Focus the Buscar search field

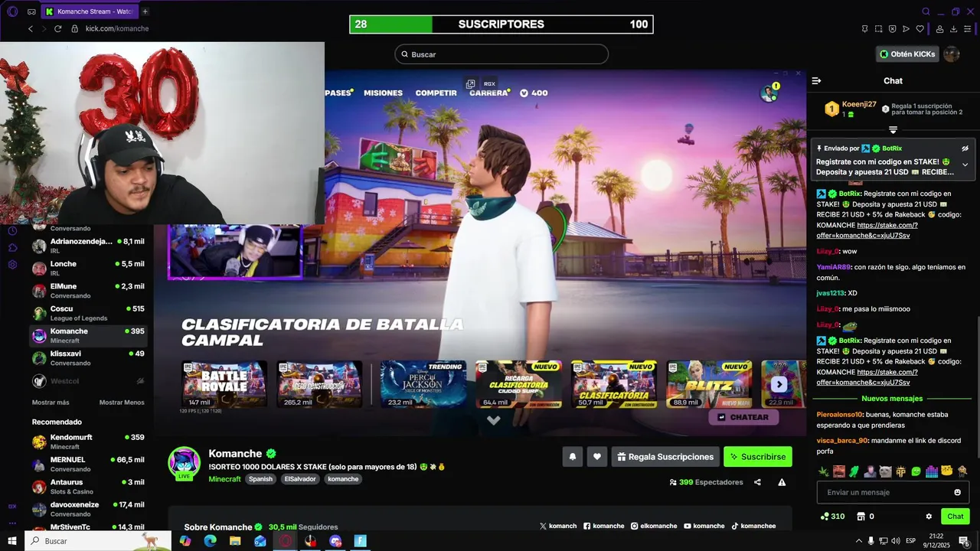[501, 54]
